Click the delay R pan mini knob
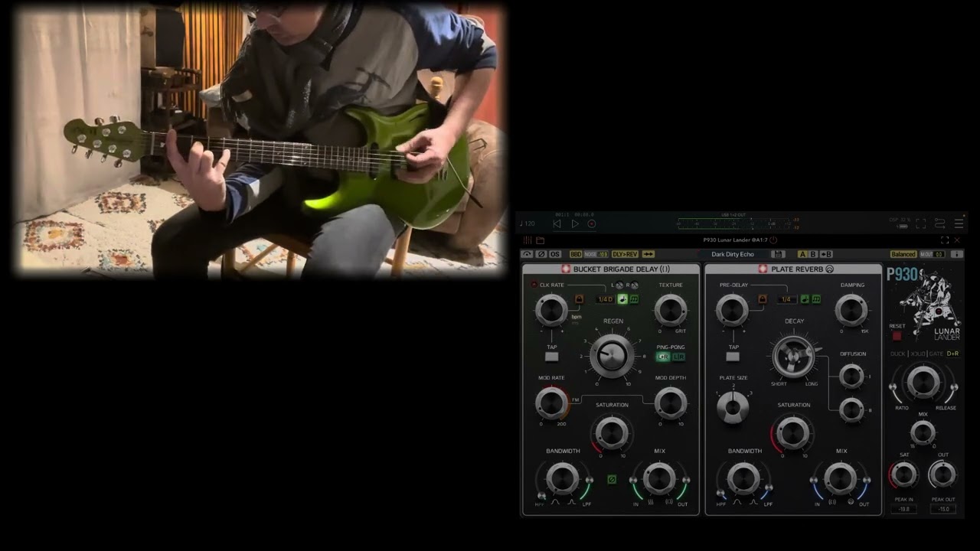Screen dimensions: 980x551 tap(635, 285)
